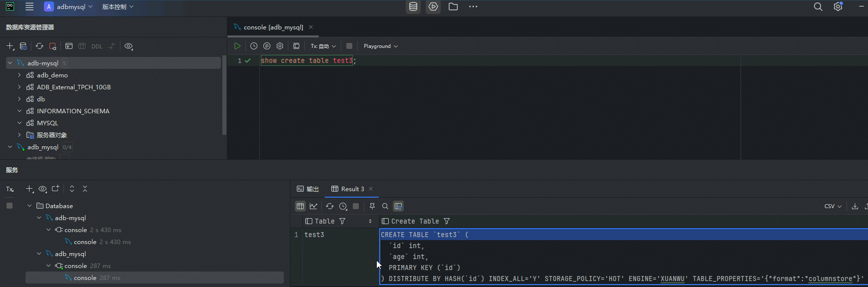Toggle the eye view options in database explorer
Image resolution: width=868 pixels, height=287 pixels.
128,46
